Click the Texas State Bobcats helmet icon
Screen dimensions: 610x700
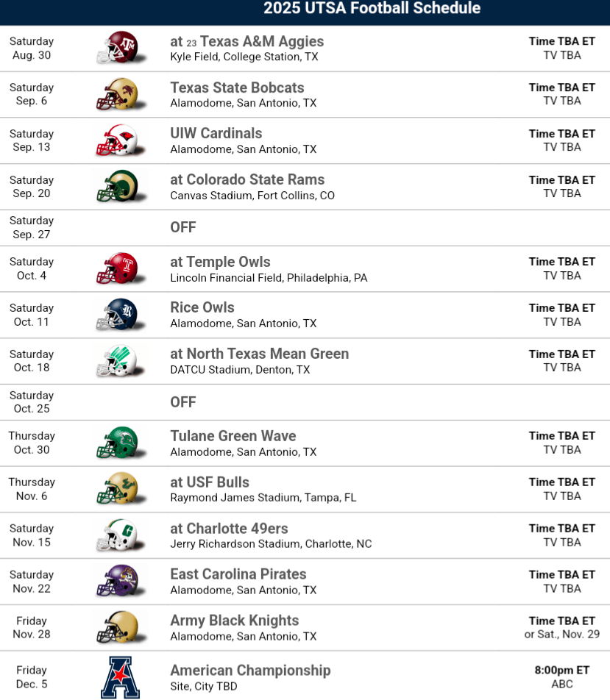point(117,94)
